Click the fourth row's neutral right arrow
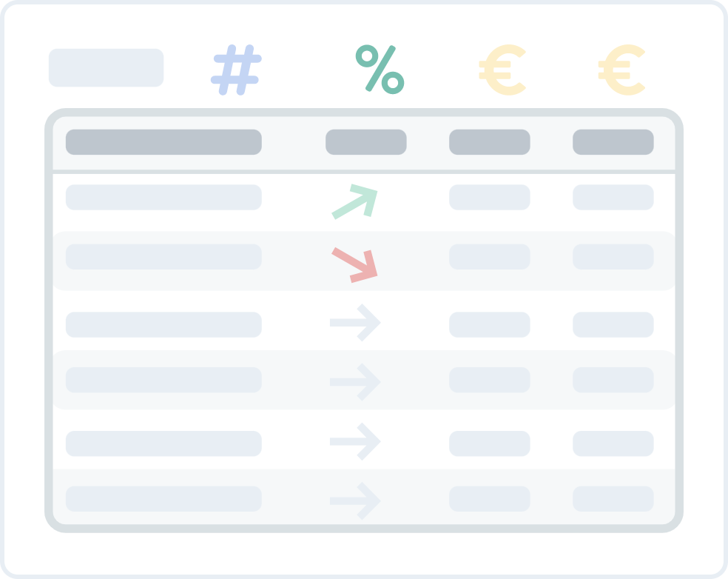The height and width of the screenshot is (579, 728). [355, 381]
